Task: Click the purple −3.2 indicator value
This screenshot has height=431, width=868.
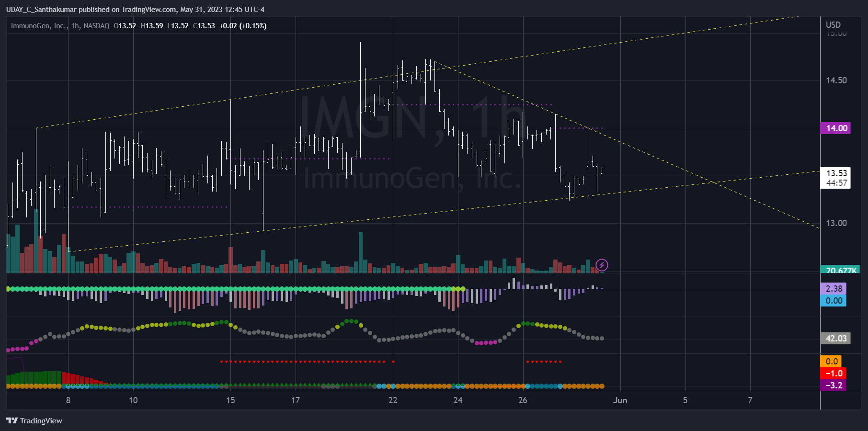Action: (x=834, y=386)
